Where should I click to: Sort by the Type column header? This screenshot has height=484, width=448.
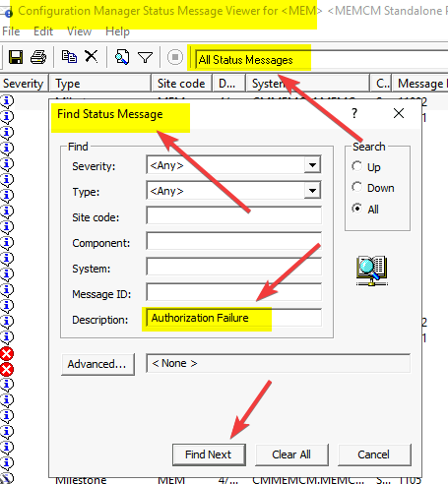click(99, 84)
